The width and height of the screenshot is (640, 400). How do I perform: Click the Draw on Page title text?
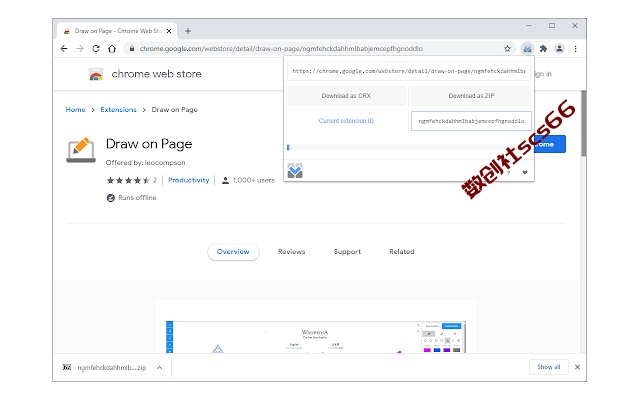(x=149, y=144)
